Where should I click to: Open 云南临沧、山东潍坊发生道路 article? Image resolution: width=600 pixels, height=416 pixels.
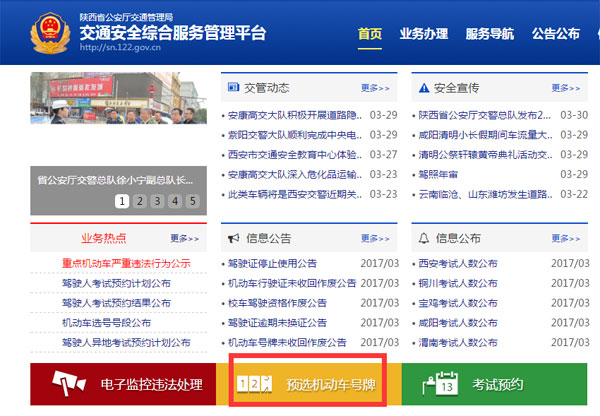tap(485, 194)
